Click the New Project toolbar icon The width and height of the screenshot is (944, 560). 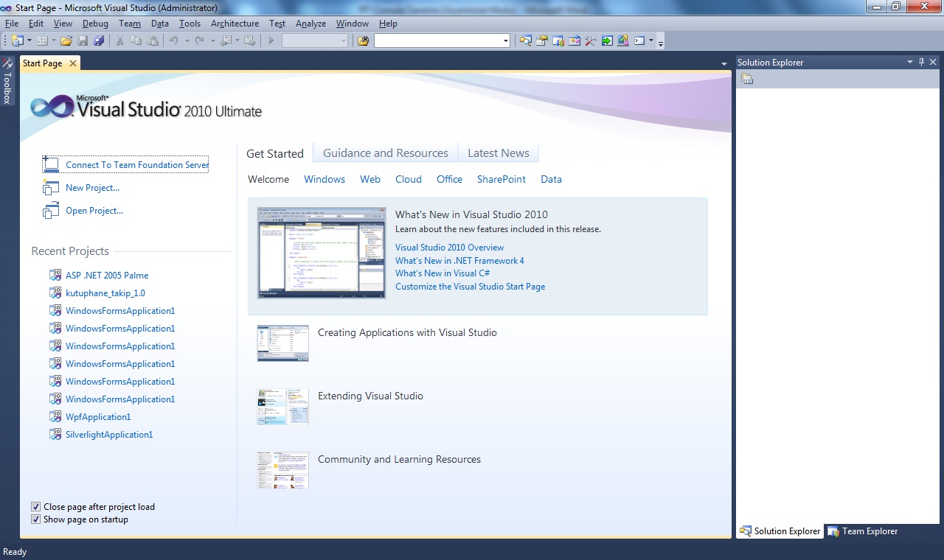coord(17,41)
